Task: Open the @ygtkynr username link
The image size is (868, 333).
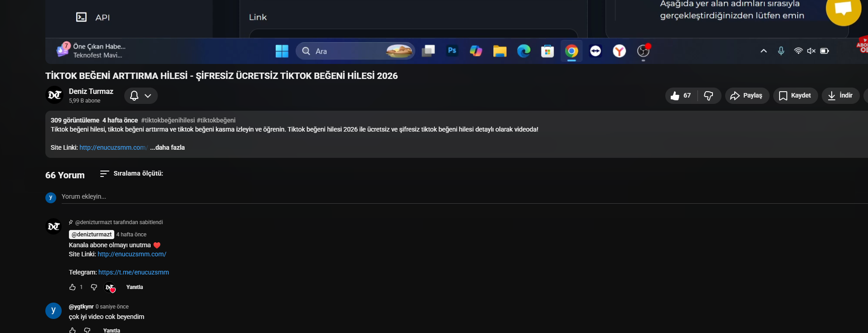Action: tap(81, 307)
